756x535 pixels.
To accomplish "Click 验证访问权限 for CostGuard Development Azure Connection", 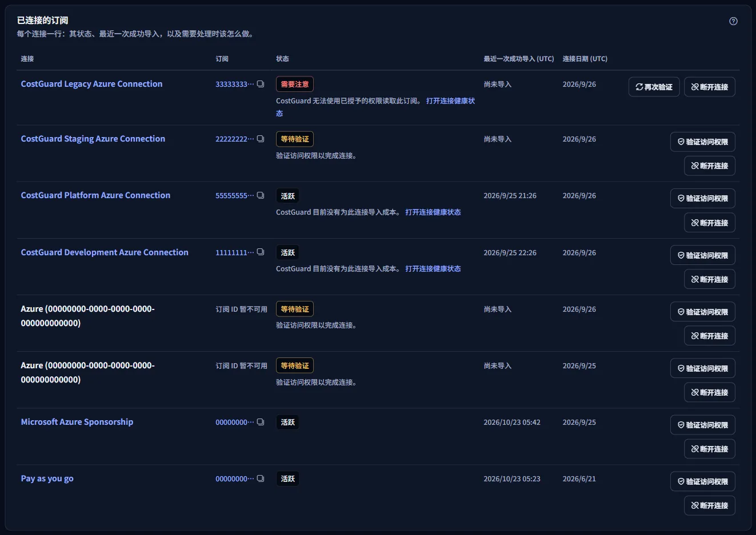I will [x=702, y=255].
